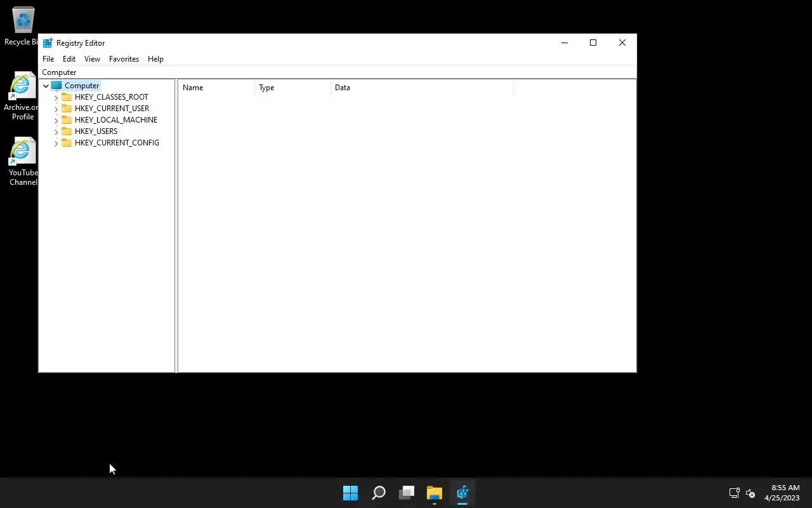Open the Edit menu
The height and width of the screenshot is (508, 812).
pyautogui.click(x=69, y=59)
